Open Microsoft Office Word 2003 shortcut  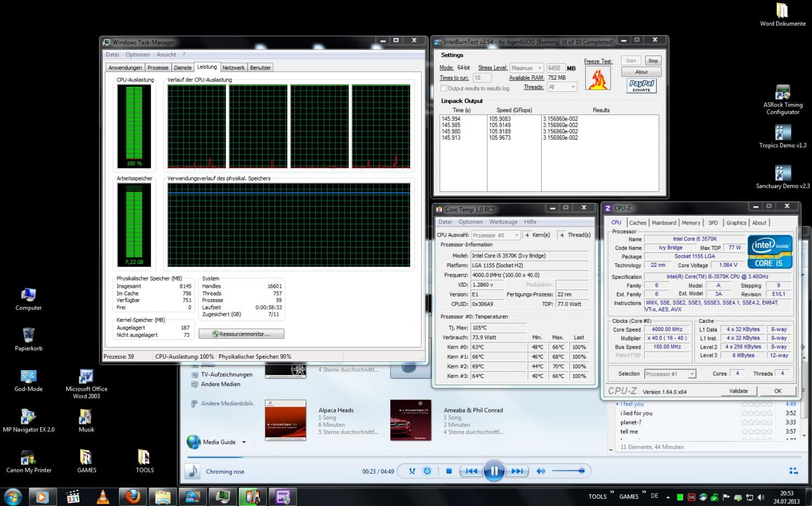(x=86, y=384)
